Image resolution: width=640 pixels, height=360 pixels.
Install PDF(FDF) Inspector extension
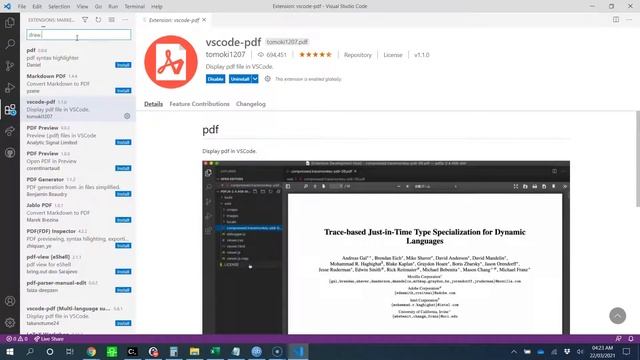123,246
